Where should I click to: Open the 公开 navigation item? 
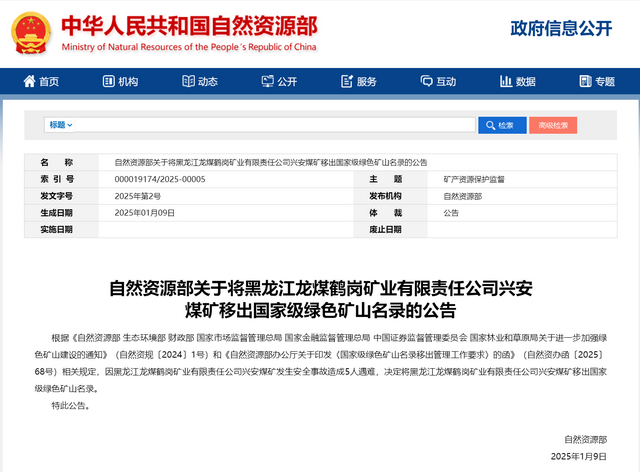coord(279,81)
